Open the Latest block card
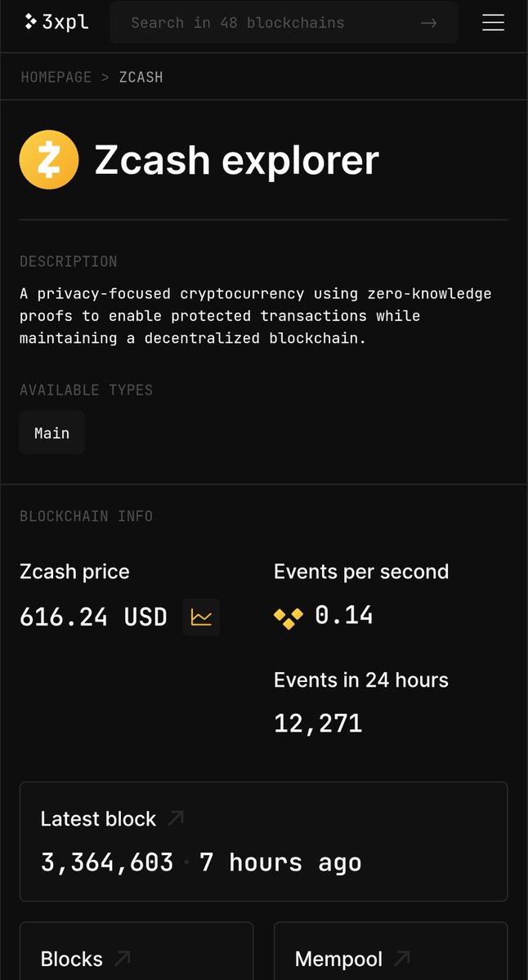 263,841
